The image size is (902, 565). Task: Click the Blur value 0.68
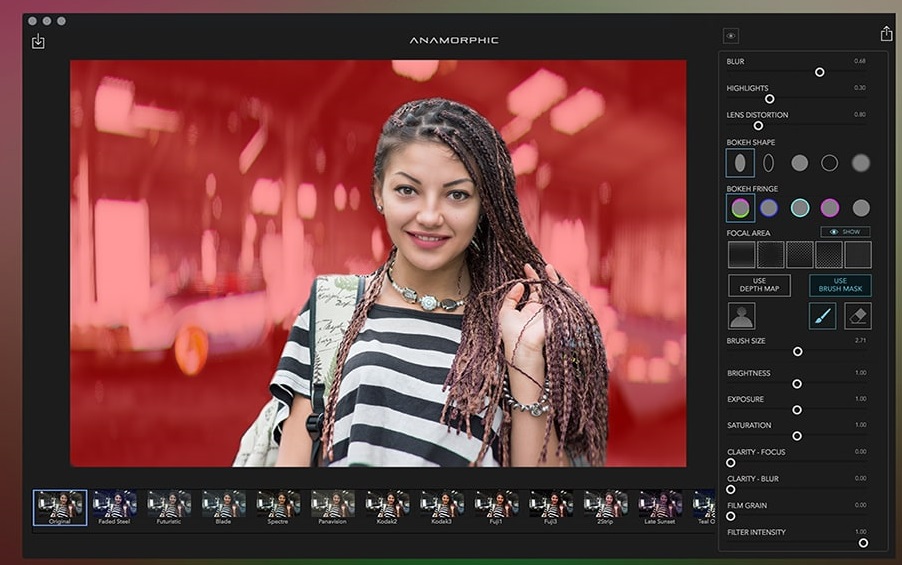coord(859,61)
